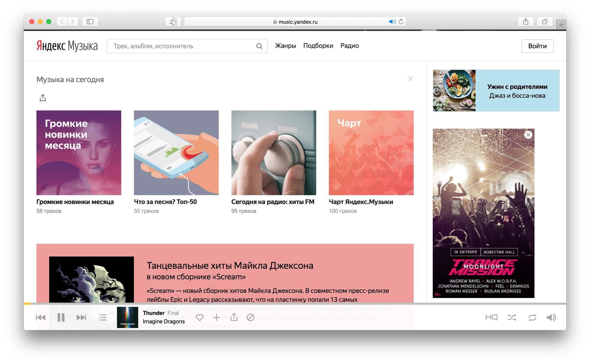Go to Радио in the header
The width and height of the screenshot is (590, 364).
(x=349, y=46)
